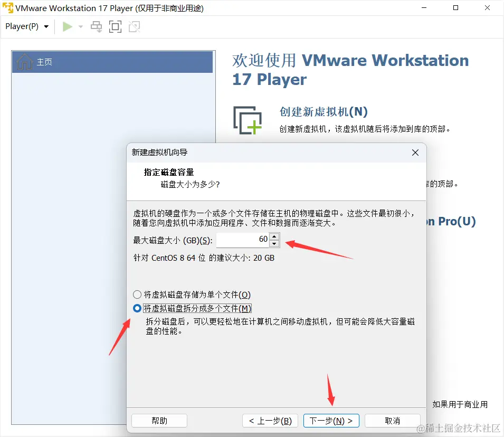Image resolution: width=504 pixels, height=437 pixels.
Task: Select 将虚拟磁盘拆分成多个文件(M) radio button
Action: (137, 308)
